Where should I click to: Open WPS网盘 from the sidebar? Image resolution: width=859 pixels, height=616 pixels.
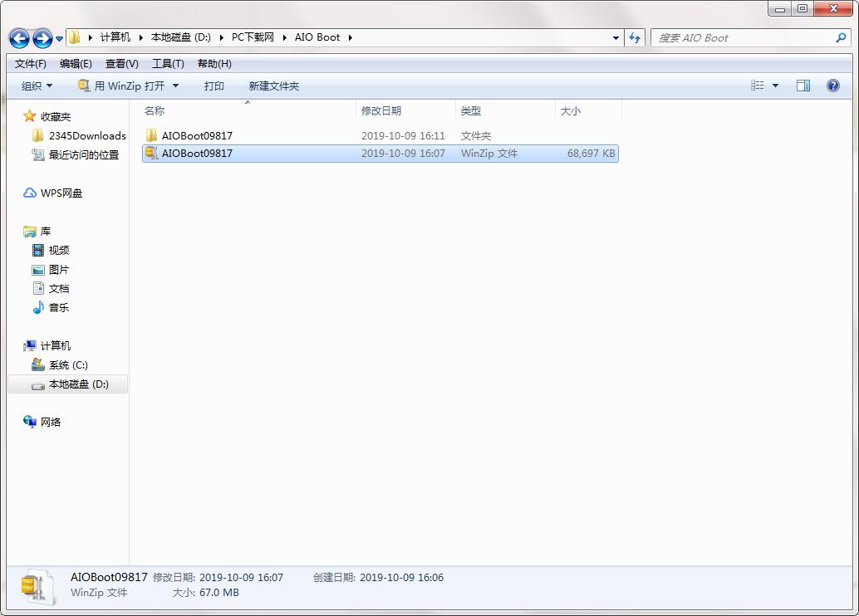coord(59,193)
